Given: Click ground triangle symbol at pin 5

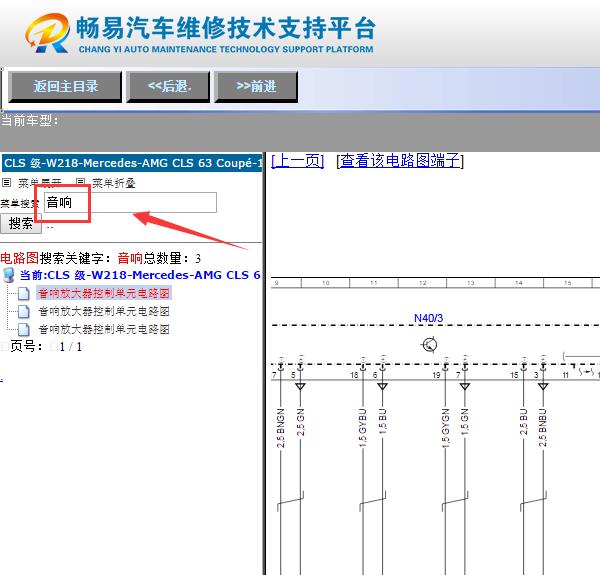Looking at the screenshot, I should coord(300,386).
